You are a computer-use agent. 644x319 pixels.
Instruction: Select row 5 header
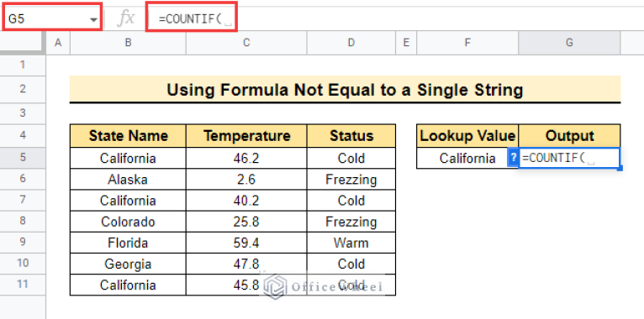click(x=23, y=158)
